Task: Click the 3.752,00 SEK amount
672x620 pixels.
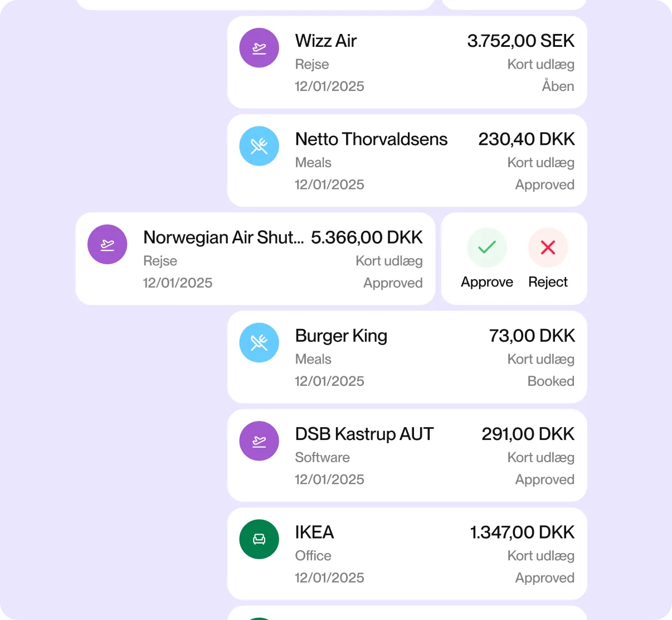Action: click(520, 41)
